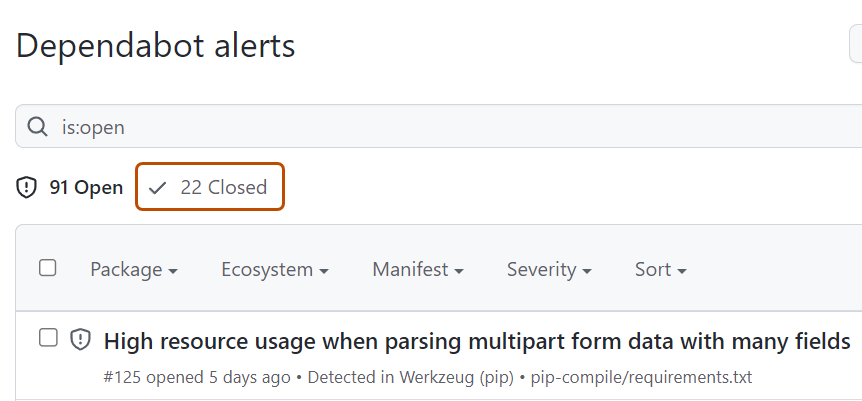Open the High resource usage multipart alert
Screen dimensions: 862x401
tap(476, 341)
